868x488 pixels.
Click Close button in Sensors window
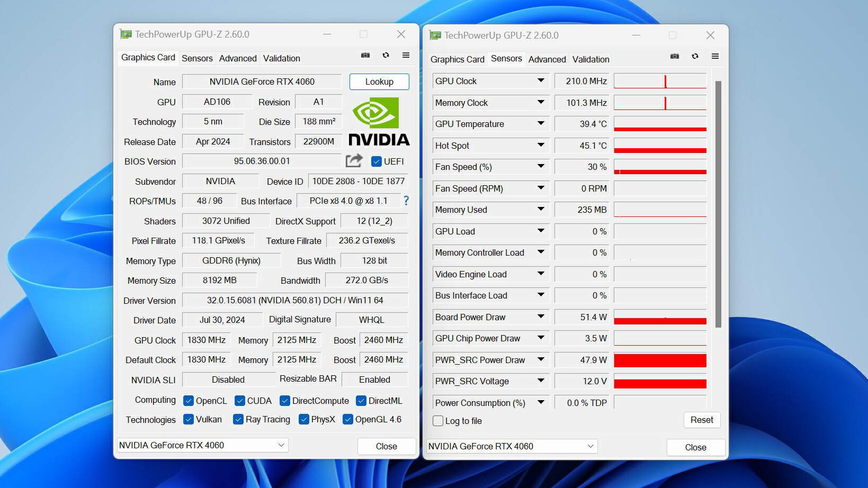pyautogui.click(x=695, y=447)
